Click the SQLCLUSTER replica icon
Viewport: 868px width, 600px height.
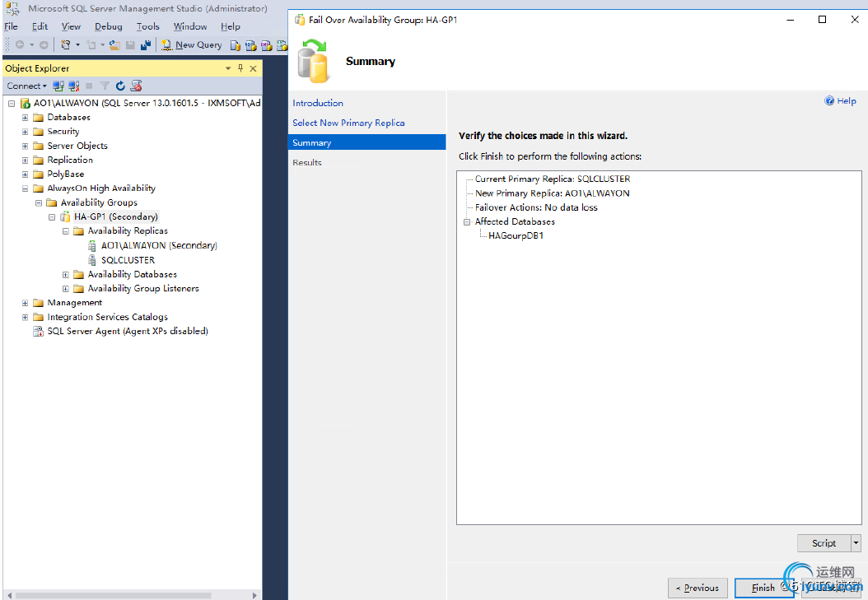(x=92, y=260)
